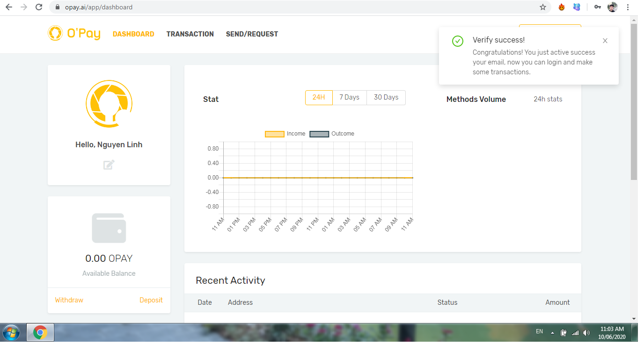Click the padlock site info icon
Viewport: 644px width, 359px height.
click(58, 7)
